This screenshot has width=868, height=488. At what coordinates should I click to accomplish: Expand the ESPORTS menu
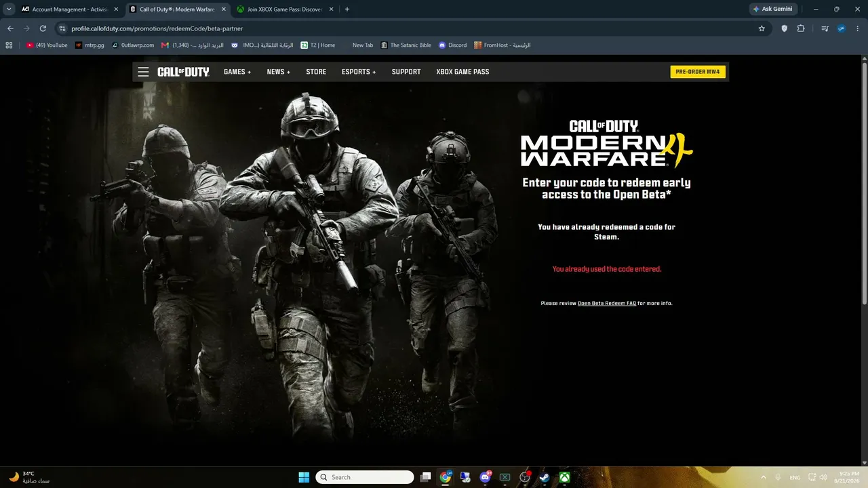tap(359, 72)
